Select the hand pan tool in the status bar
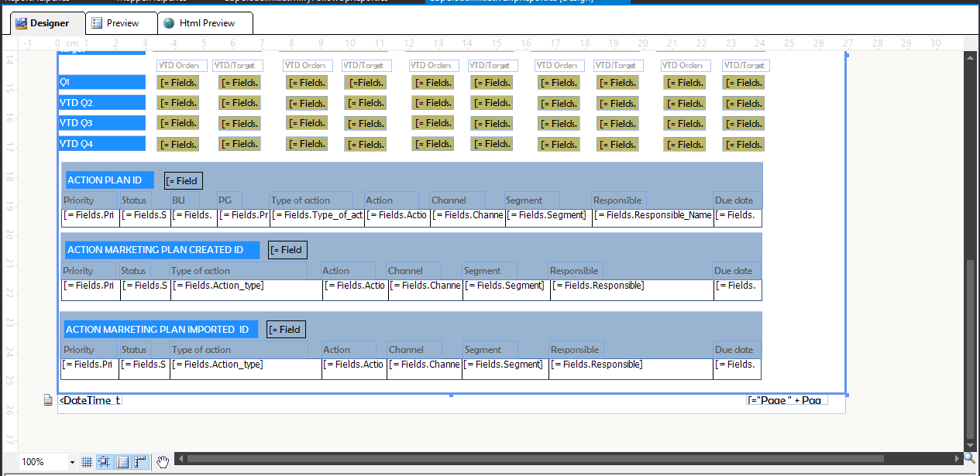 (x=162, y=461)
